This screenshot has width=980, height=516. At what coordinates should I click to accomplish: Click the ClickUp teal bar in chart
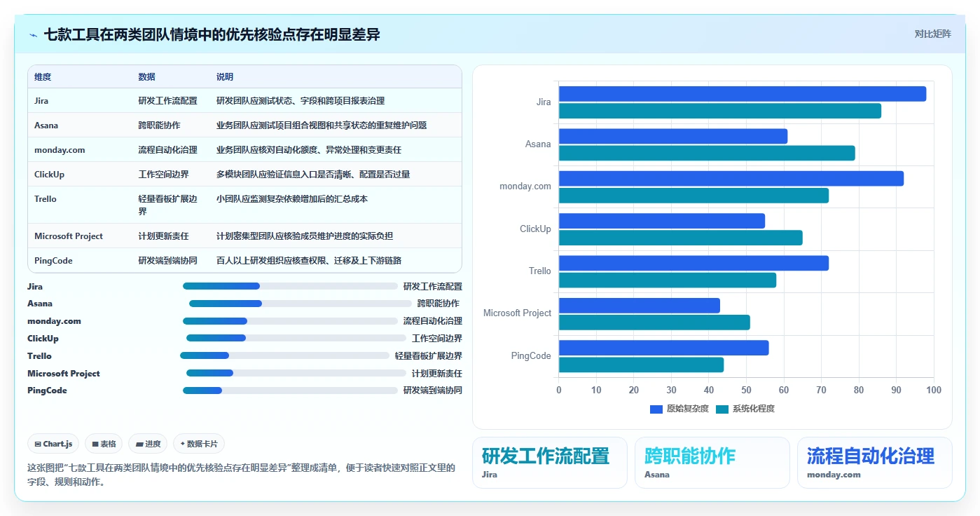coord(681,238)
